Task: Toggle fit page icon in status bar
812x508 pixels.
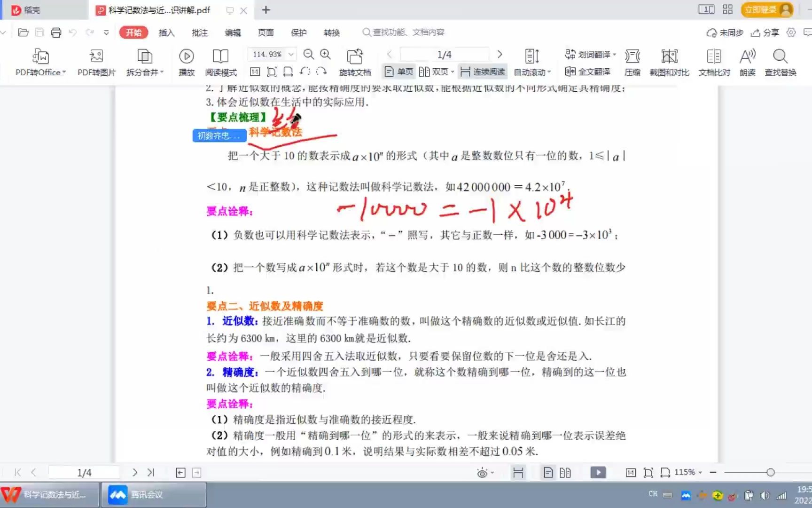Action: coord(648,472)
